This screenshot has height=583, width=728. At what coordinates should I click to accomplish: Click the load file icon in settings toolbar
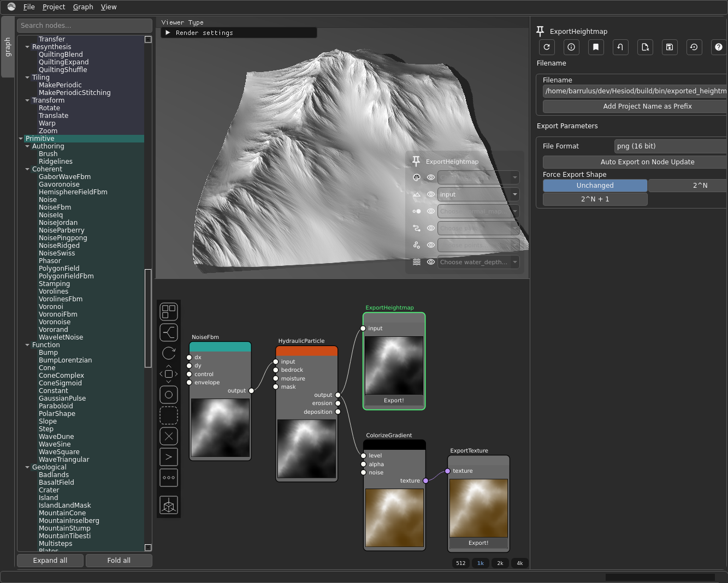click(x=645, y=47)
